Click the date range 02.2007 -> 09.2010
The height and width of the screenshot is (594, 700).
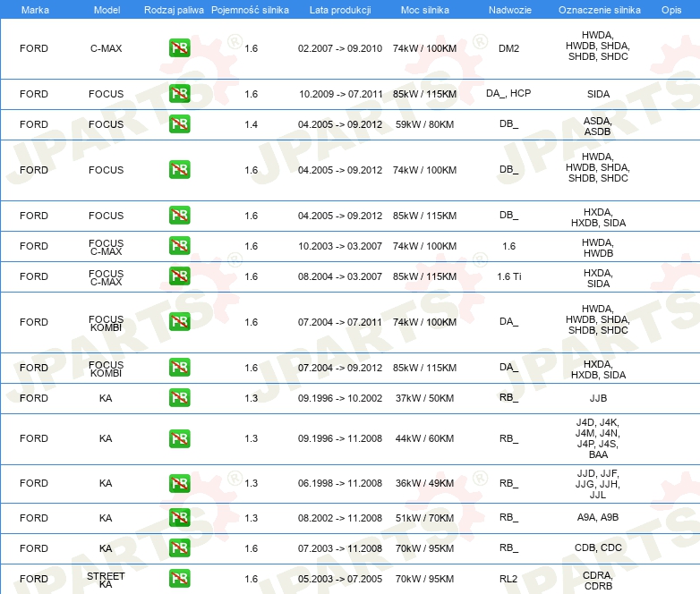tap(340, 48)
